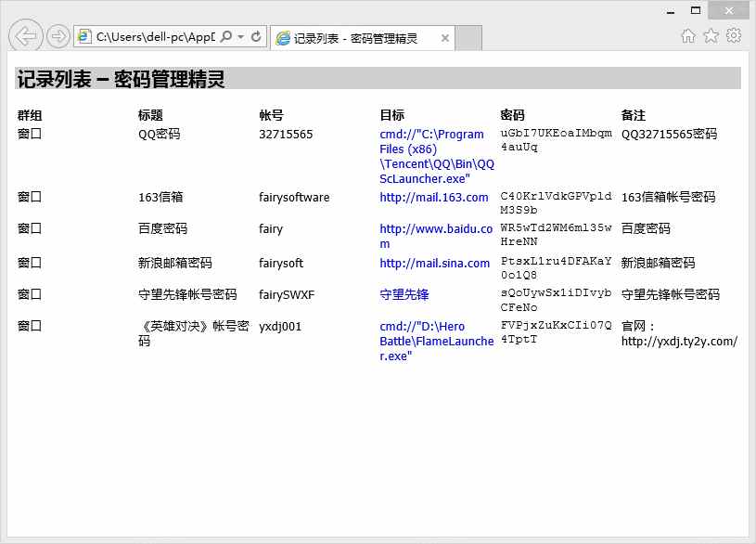Click the 备注 column header
The height and width of the screenshot is (544, 756).
(633, 115)
